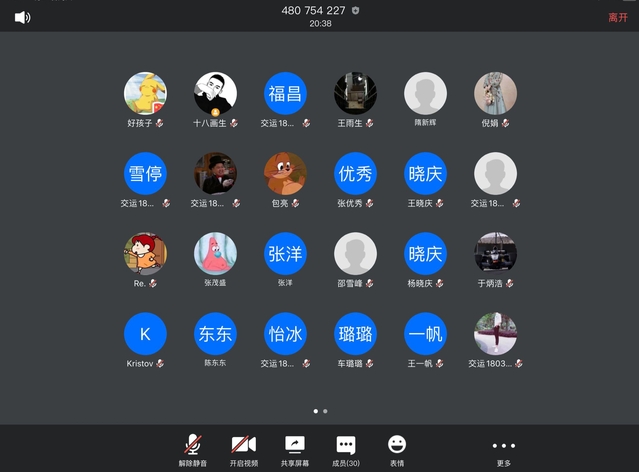The image size is (639, 472).
Task: Select 于炳浩's race car avatar
Action: [x=495, y=254]
